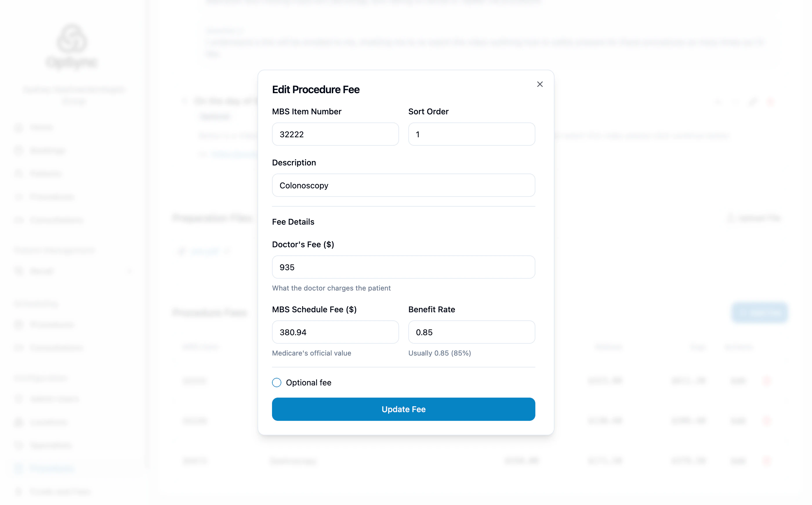The height and width of the screenshot is (505, 812).
Task: Edit the MBS Schedule Fee value 380.94
Action: point(335,332)
